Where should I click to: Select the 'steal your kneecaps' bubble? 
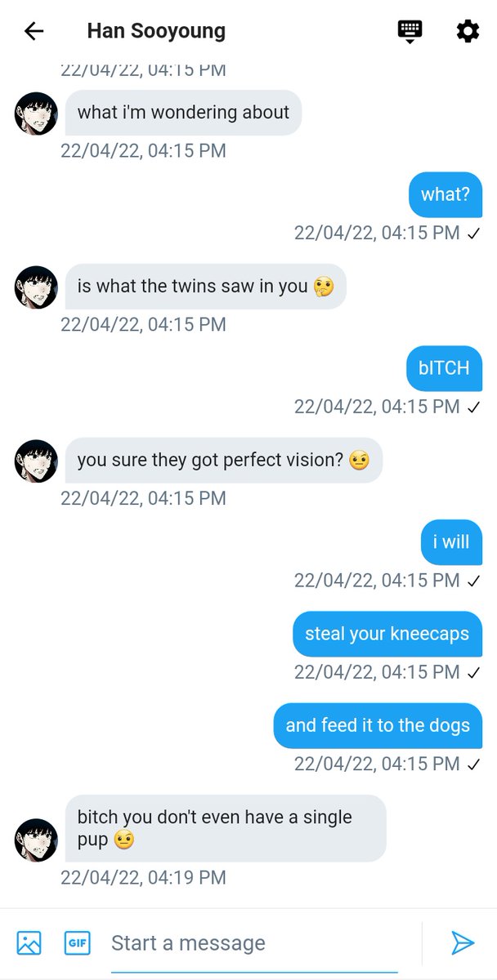click(387, 634)
